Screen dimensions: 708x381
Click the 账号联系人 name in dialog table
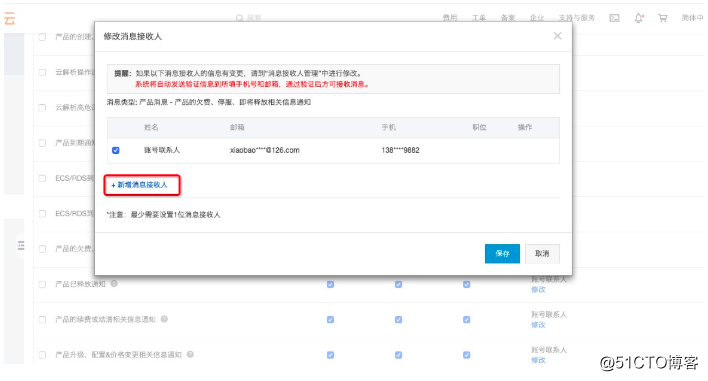pyautogui.click(x=162, y=150)
